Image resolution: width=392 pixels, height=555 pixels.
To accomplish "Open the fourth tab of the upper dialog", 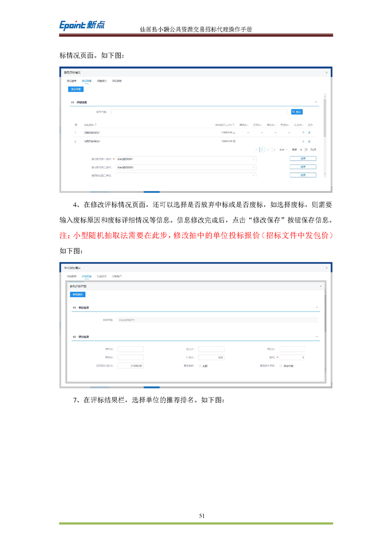I will [117, 81].
